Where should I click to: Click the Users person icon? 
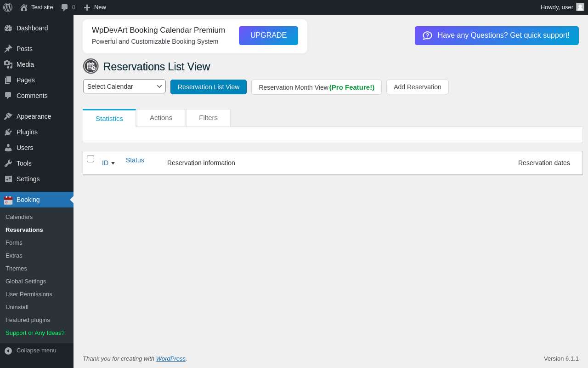8,148
